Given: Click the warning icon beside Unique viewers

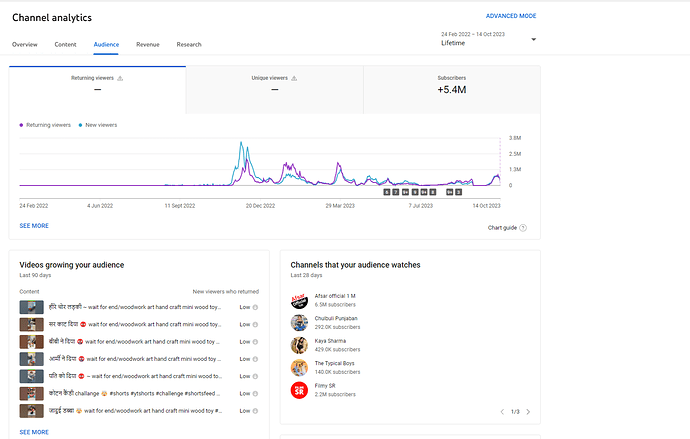Looking at the screenshot, I should pyautogui.click(x=294, y=78).
